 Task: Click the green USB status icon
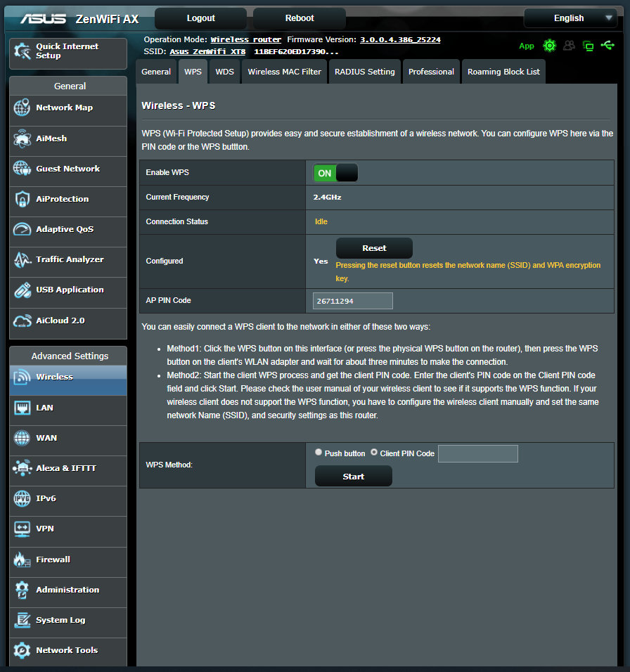607,45
